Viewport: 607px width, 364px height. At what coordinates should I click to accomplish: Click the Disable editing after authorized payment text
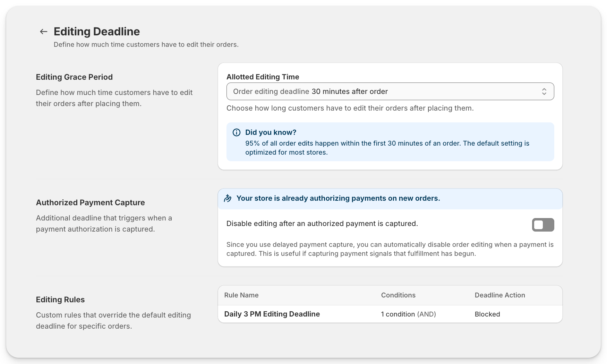click(322, 224)
